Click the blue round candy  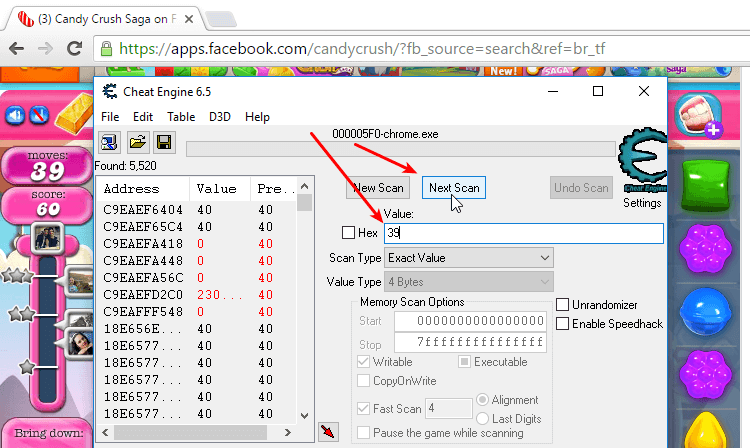click(x=706, y=312)
